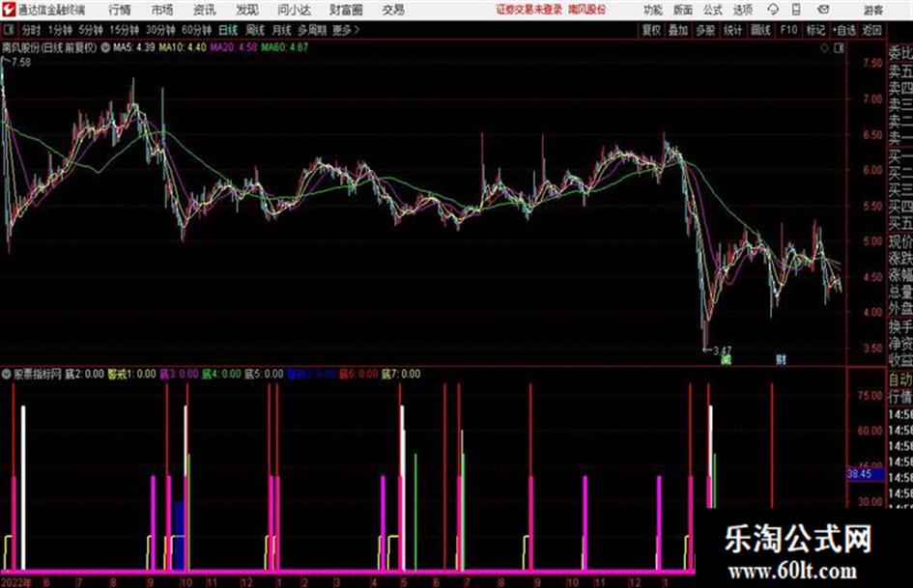
Task: Click the 2022年 date axis label
Action: (x=16, y=582)
